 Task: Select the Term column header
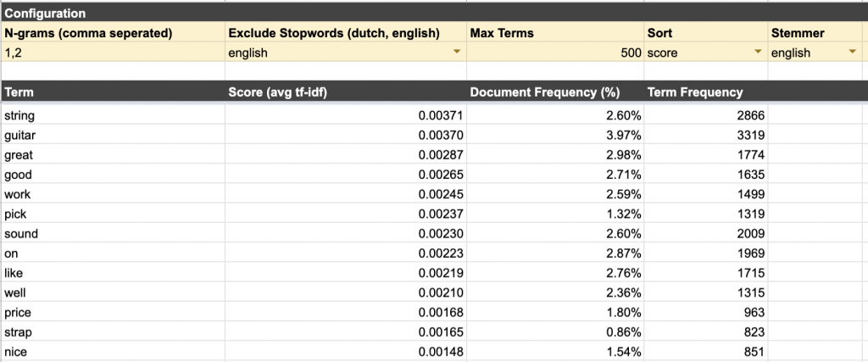114,92
